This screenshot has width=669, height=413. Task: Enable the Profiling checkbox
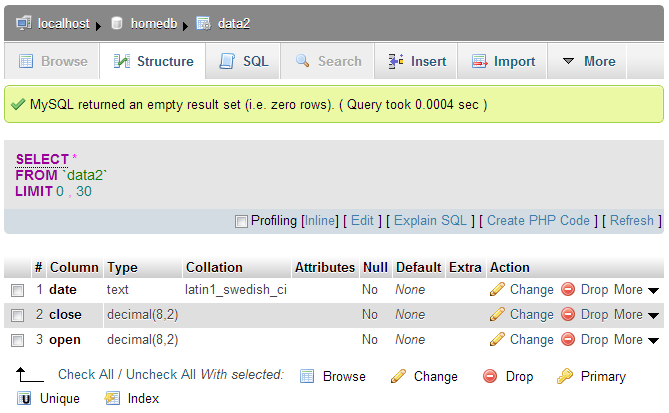(x=241, y=221)
